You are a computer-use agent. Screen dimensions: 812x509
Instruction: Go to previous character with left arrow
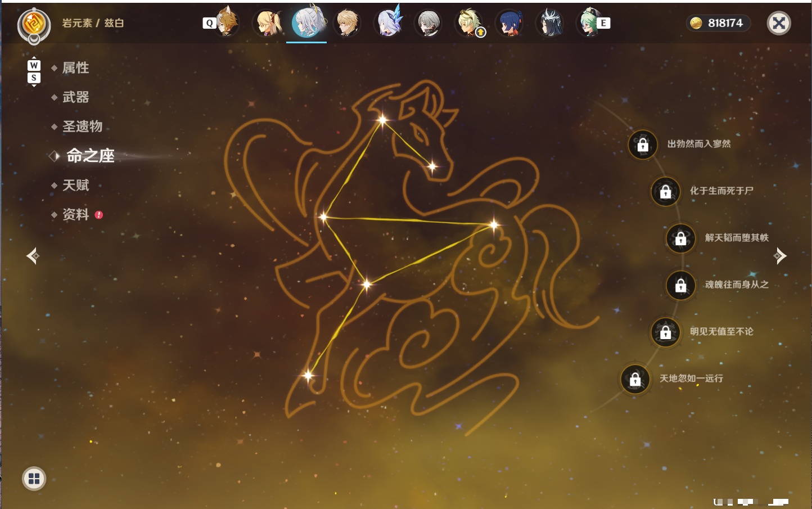[33, 256]
